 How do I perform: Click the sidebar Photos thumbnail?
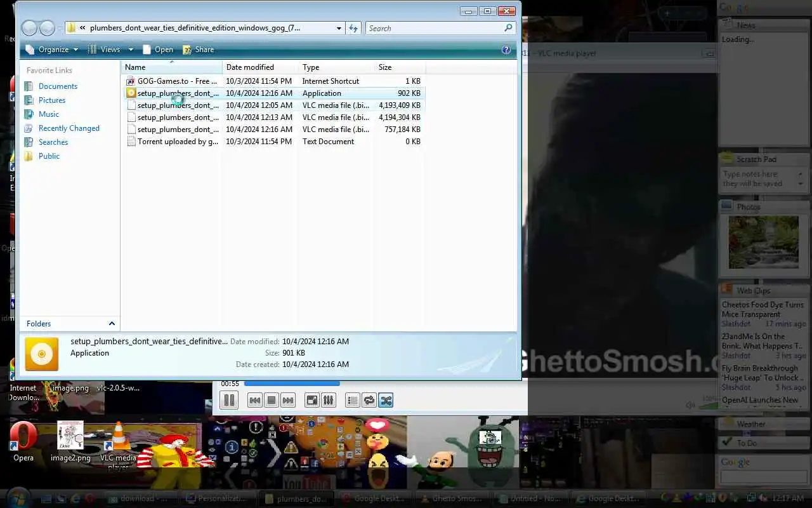coord(763,242)
